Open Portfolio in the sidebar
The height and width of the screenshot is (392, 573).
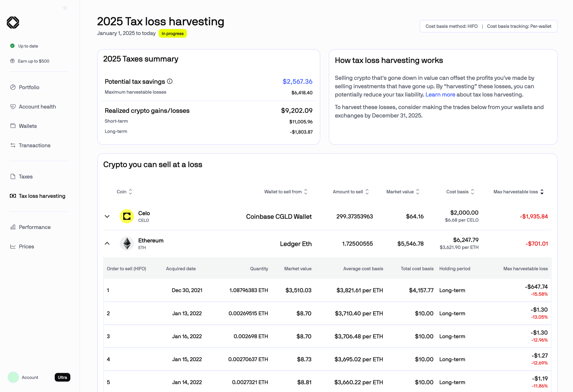click(x=29, y=87)
